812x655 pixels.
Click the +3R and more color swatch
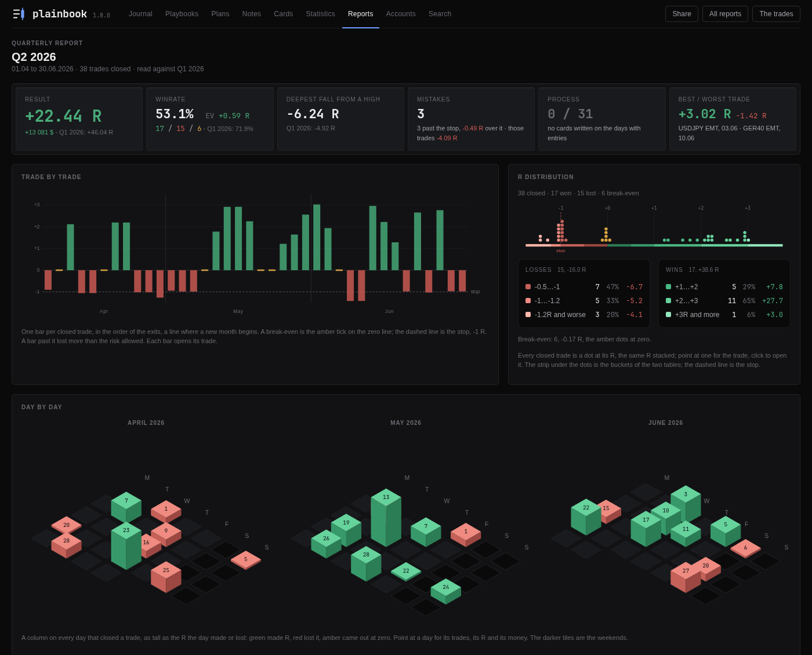tap(668, 315)
